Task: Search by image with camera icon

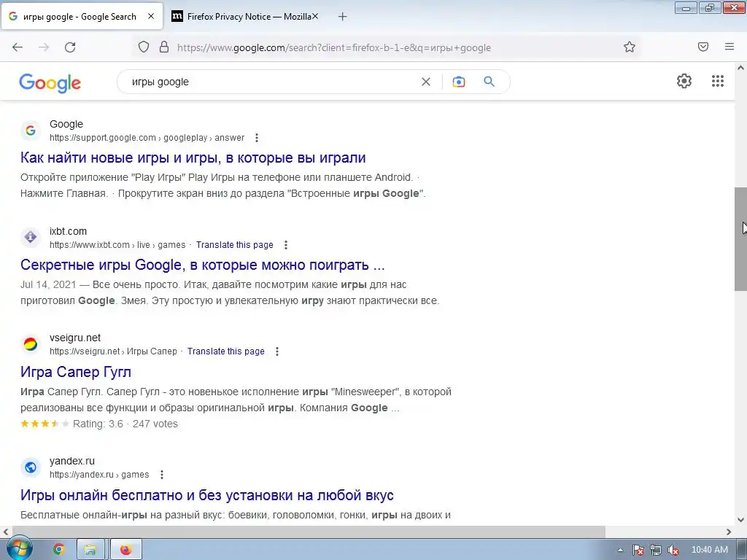Action: [x=459, y=82]
